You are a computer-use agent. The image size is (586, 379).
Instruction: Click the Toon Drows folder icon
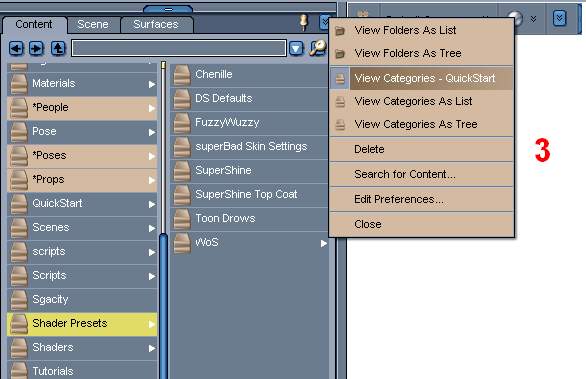coord(182,219)
